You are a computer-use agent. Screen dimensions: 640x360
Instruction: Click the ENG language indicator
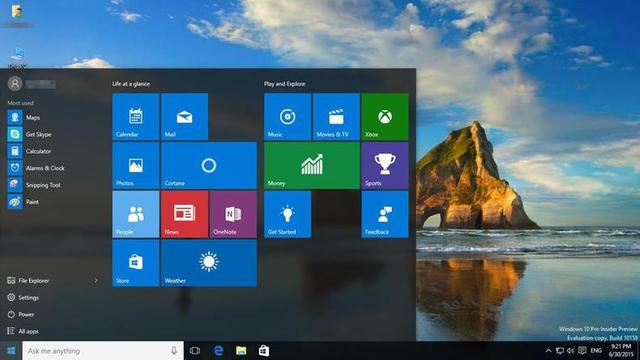596,351
